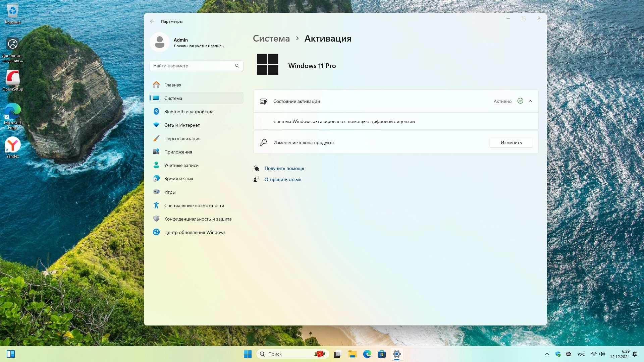Show hidden system tray icons
The image size is (644, 362).
[x=547, y=354]
